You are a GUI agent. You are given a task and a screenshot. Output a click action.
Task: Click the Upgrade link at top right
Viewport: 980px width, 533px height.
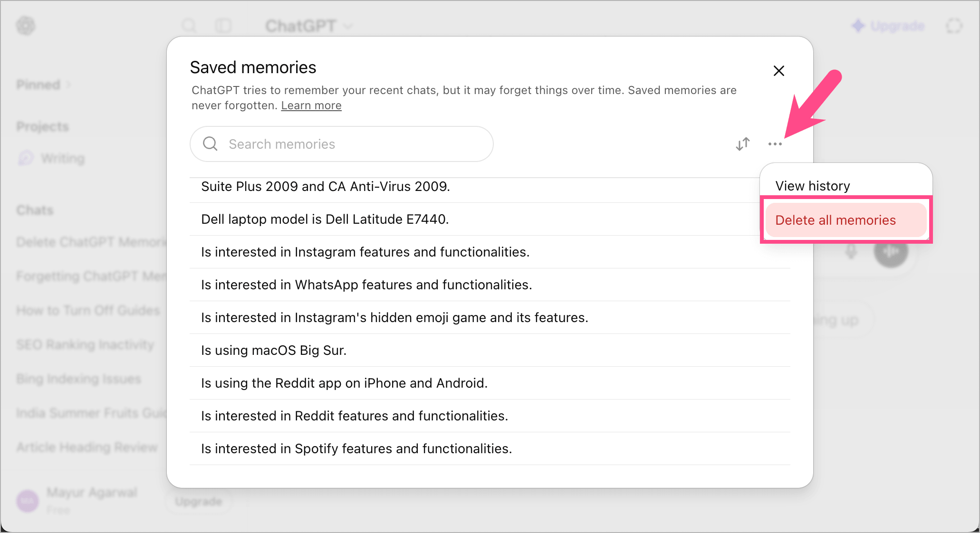click(x=888, y=26)
